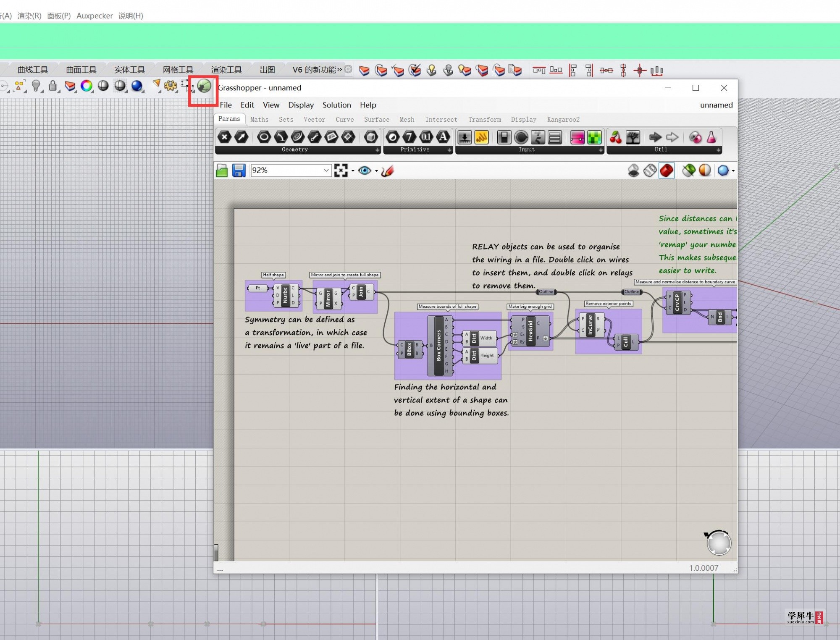This screenshot has width=840, height=640.
Task: Launch Grasshopper from the Rhino toolbar icon
Action: click(x=204, y=86)
